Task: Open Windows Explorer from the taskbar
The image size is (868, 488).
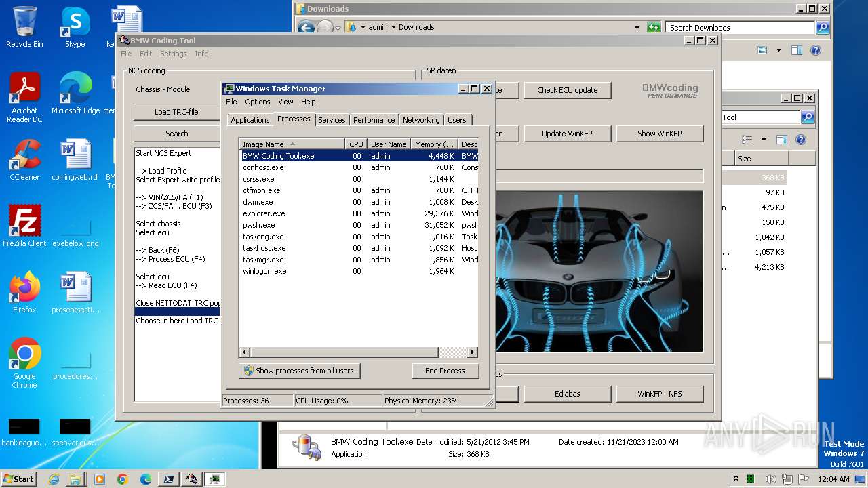Action: [75, 479]
